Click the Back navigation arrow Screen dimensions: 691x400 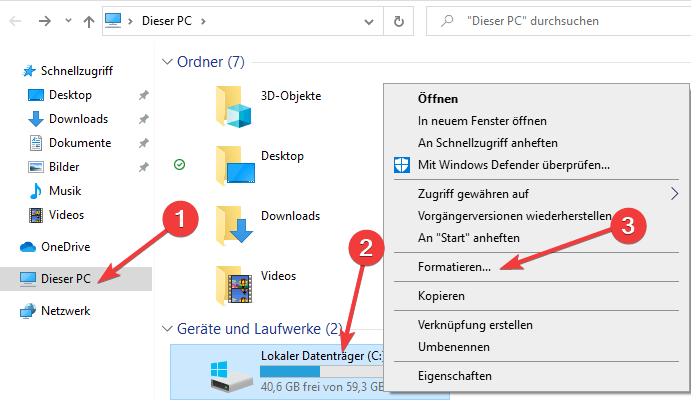point(15,21)
